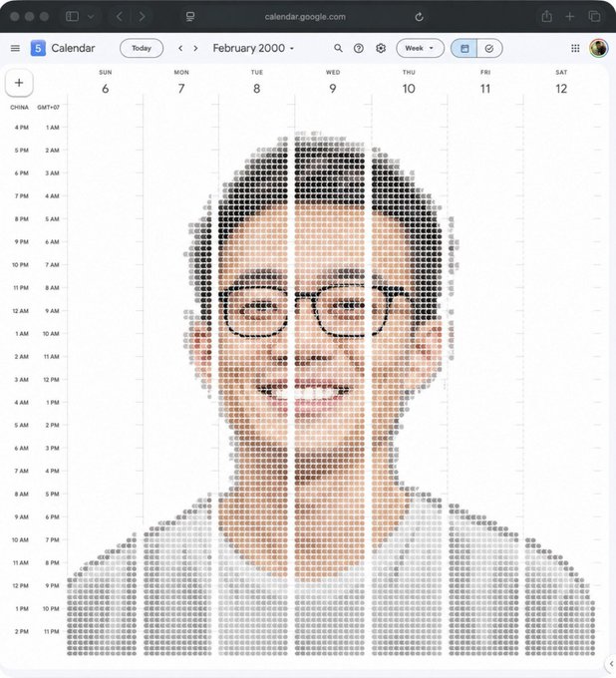Switch to Tasks view toggle
Image resolution: width=616 pixels, height=678 pixels.
tap(489, 48)
